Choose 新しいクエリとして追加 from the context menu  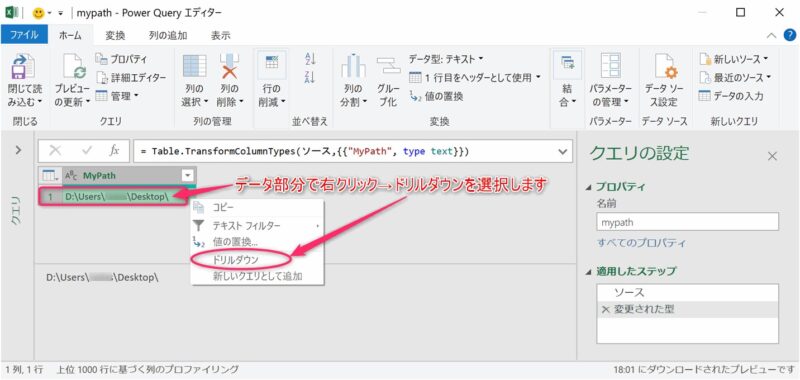click(257, 276)
